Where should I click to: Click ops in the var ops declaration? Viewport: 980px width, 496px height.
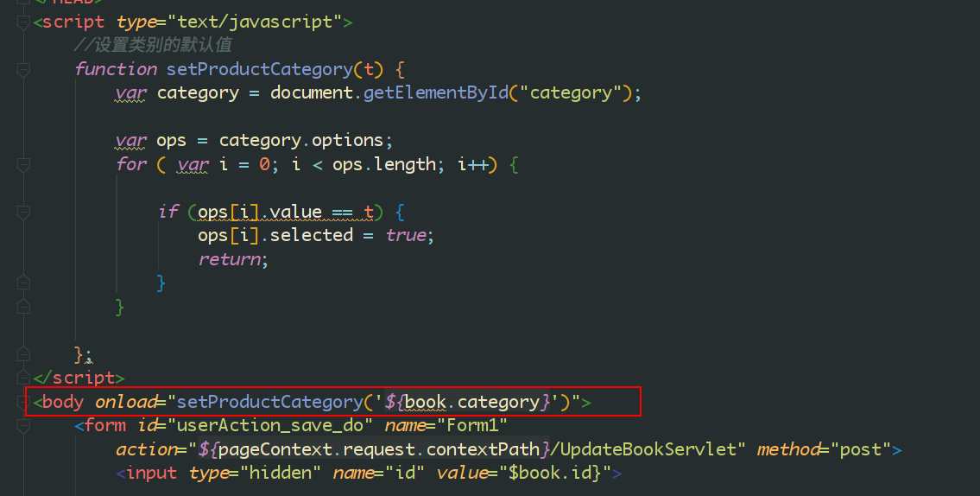[x=171, y=141]
